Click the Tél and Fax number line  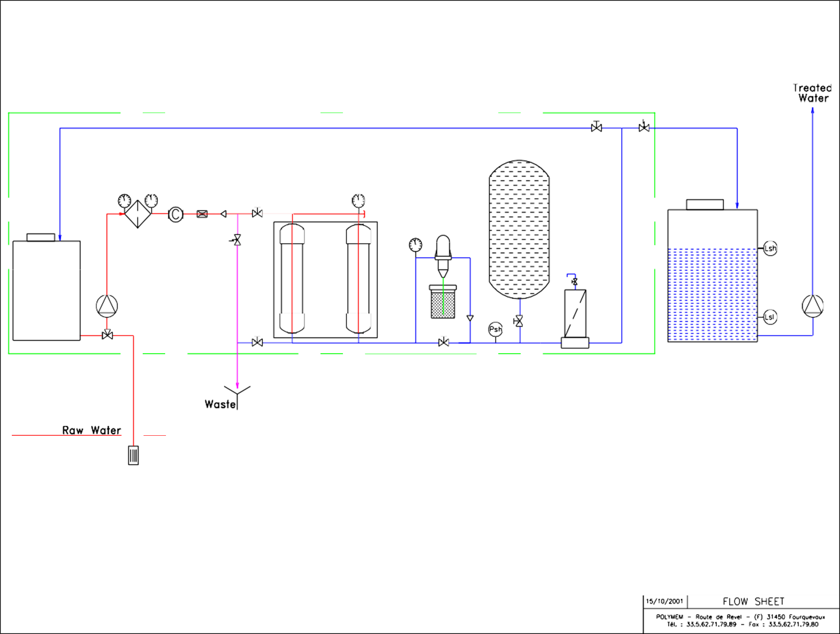coord(743,624)
